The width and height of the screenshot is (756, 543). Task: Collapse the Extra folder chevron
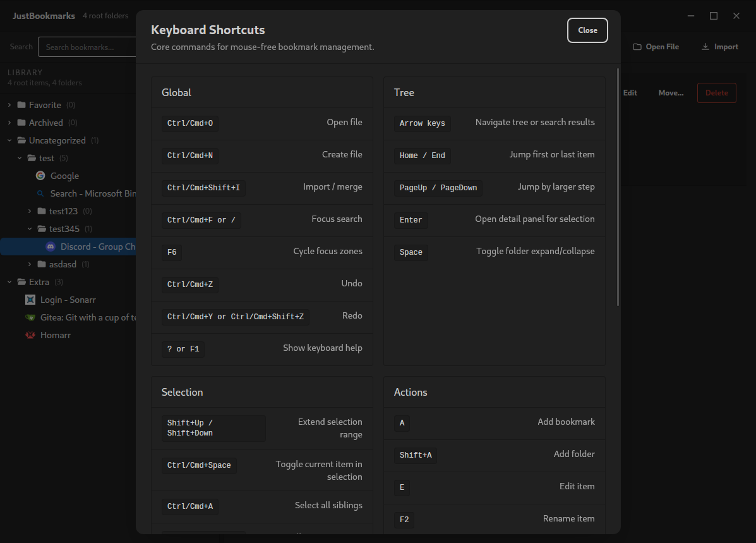(9, 282)
